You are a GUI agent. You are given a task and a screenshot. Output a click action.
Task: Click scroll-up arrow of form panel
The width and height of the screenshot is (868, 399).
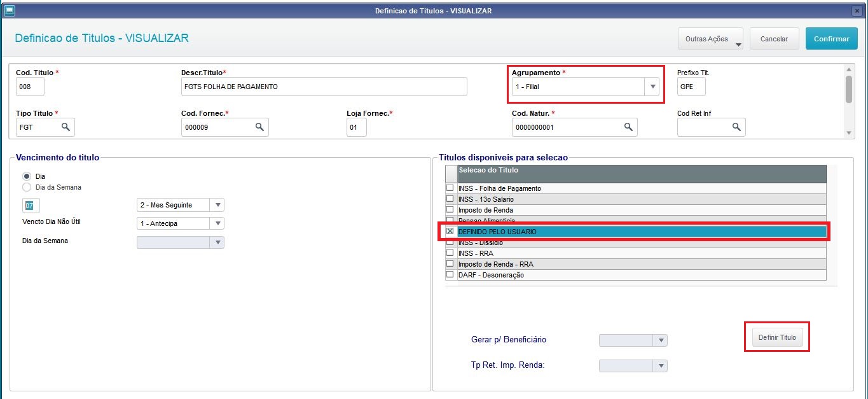(x=848, y=69)
